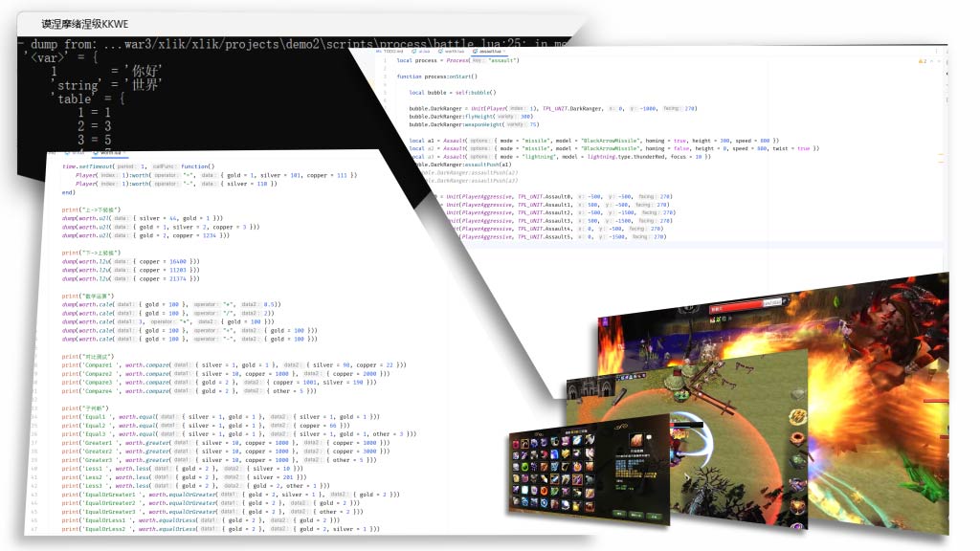This screenshot has width=980, height=551.
Task: Switch to the assault.lua tab
Action: click(x=489, y=50)
